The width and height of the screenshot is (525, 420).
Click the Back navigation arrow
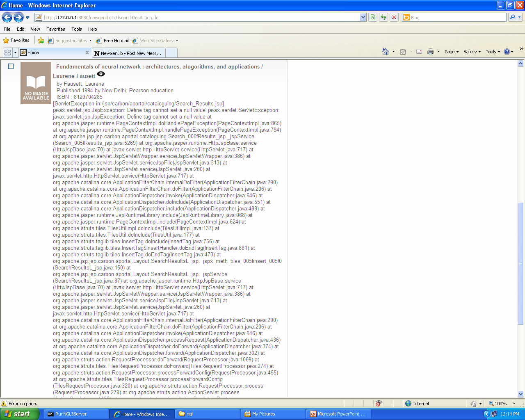click(x=7, y=17)
